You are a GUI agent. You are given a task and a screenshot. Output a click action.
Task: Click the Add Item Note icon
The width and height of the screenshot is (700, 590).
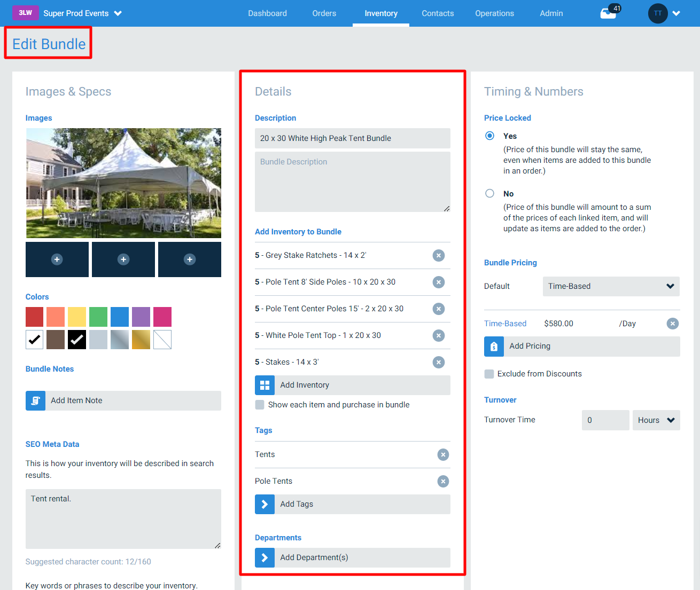click(x=35, y=400)
